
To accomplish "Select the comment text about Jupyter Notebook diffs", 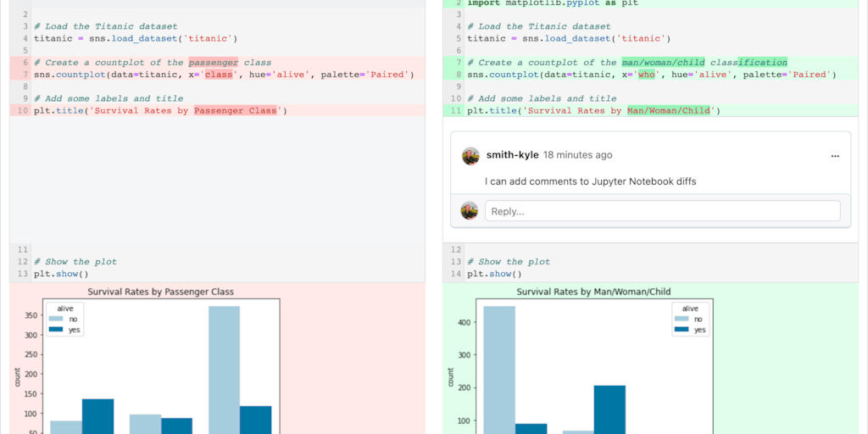I will click(x=590, y=181).
